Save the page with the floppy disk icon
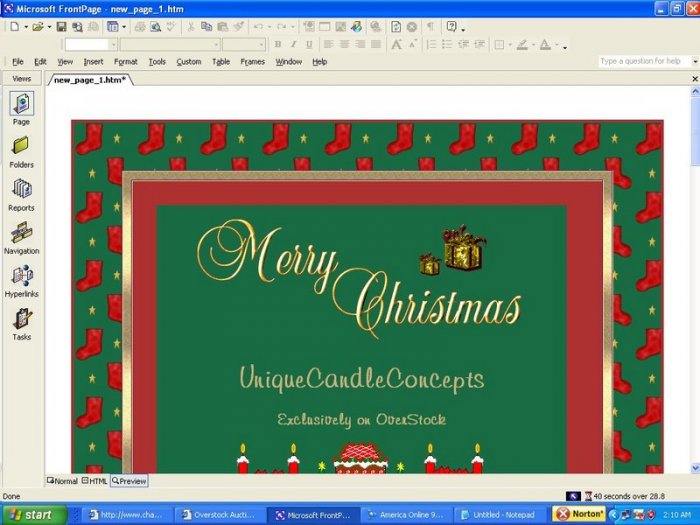The height and width of the screenshot is (525, 700). pyautogui.click(x=61, y=27)
